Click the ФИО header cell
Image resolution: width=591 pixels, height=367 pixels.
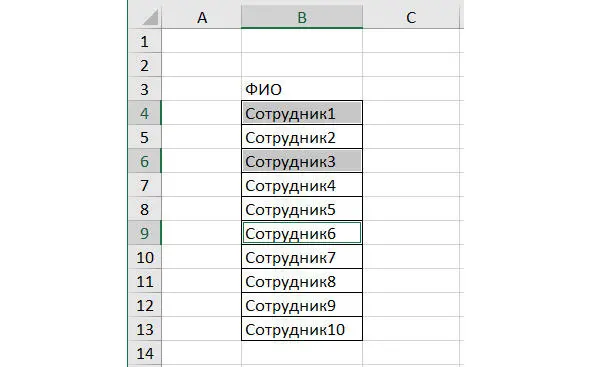click(302, 89)
